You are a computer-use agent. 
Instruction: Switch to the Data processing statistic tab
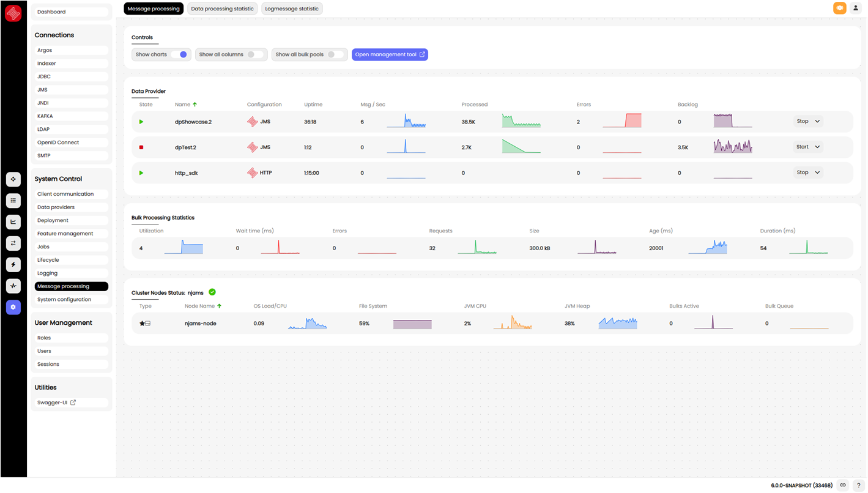222,9
